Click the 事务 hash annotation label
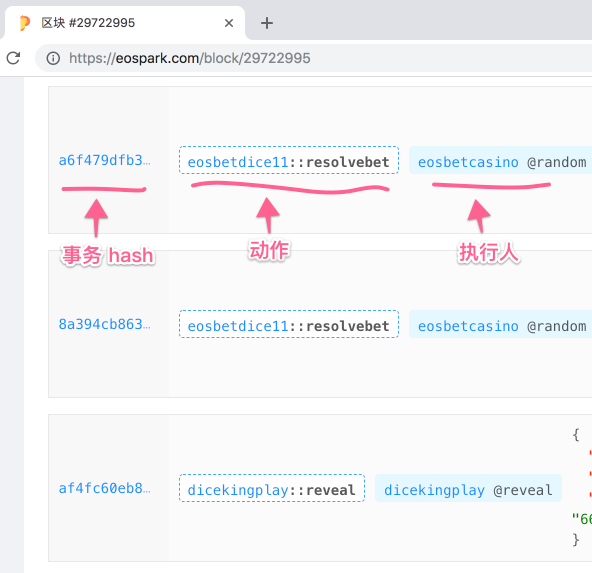The height and width of the screenshot is (573, 592). (108, 255)
